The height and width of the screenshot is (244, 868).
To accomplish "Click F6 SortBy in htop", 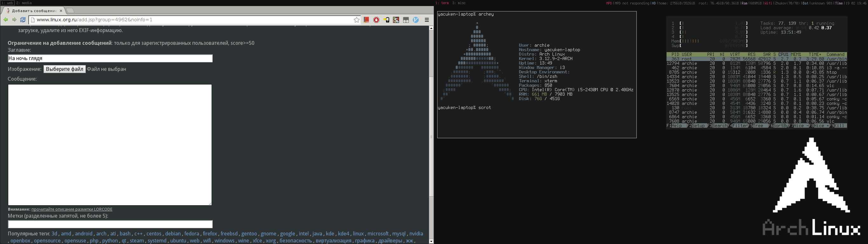I will coord(778,126).
